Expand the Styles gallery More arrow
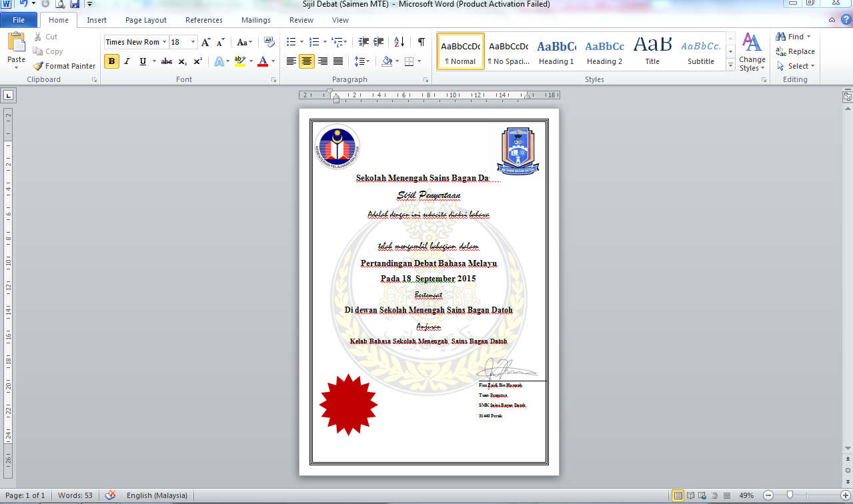Viewport: 853px width, 504px height. pos(730,64)
